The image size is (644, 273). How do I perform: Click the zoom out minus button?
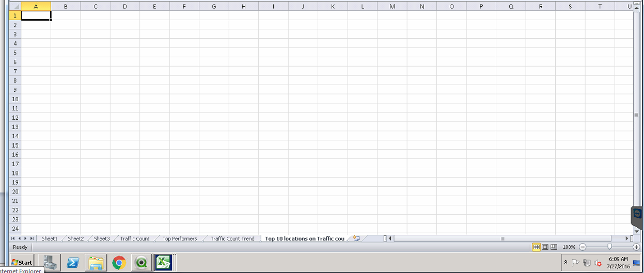coord(583,247)
